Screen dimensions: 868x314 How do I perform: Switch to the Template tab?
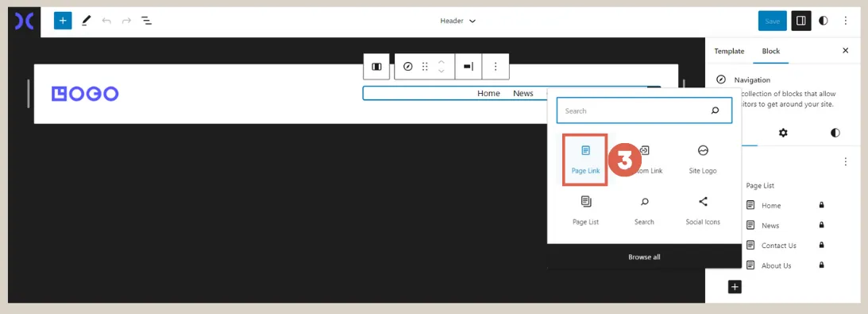click(x=729, y=51)
